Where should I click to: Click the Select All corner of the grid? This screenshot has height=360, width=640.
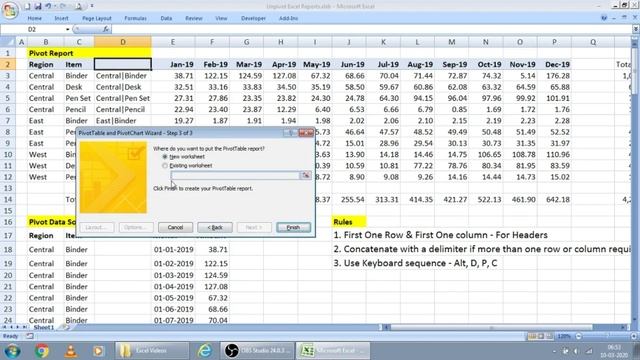click(8, 42)
